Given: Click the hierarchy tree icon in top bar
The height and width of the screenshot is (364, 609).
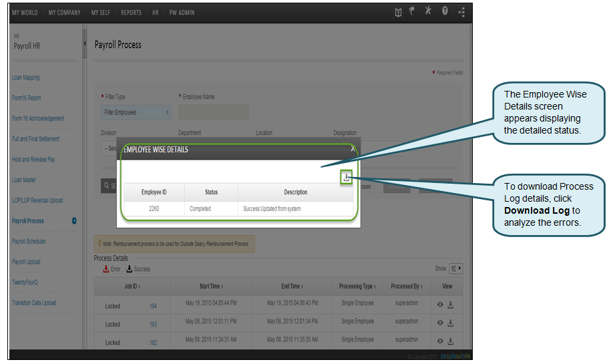Looking at the screenshot, I should point(462,13).
